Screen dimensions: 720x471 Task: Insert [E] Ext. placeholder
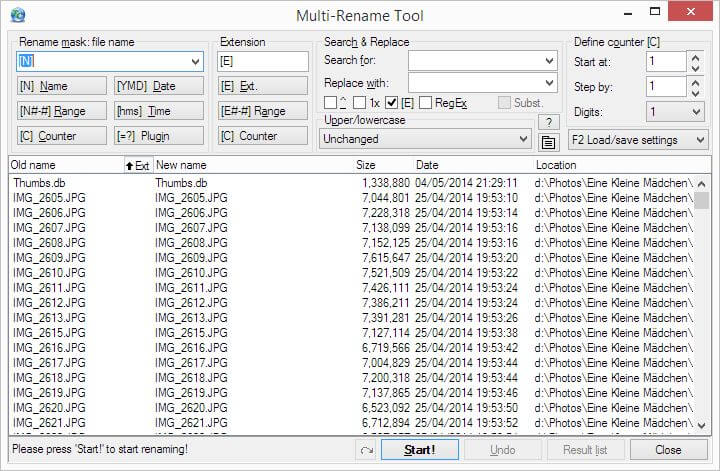(x=263, y=86)
